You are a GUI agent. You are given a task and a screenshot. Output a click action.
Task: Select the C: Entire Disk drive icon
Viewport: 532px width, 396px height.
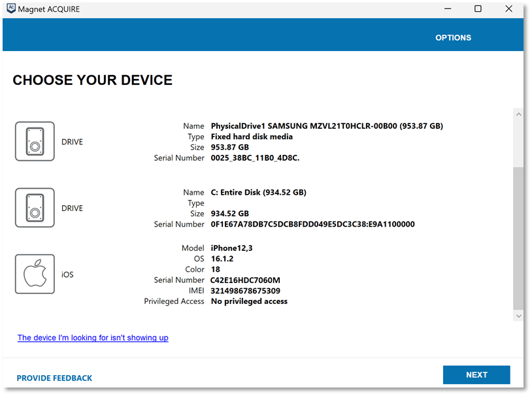coord(35,208)
